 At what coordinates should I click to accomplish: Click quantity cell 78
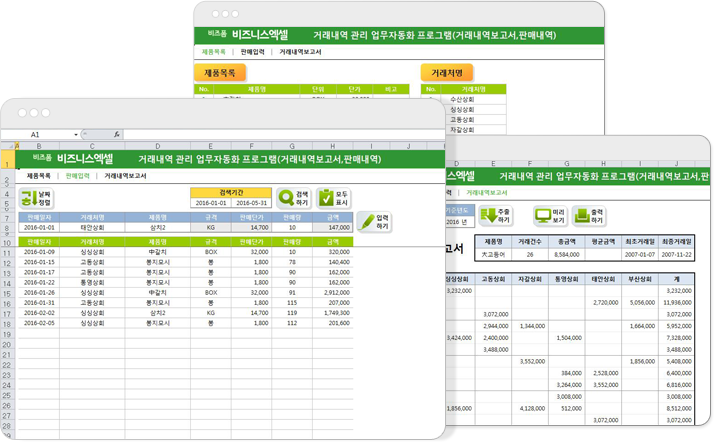pyautogui.click(x=292, y=262)
